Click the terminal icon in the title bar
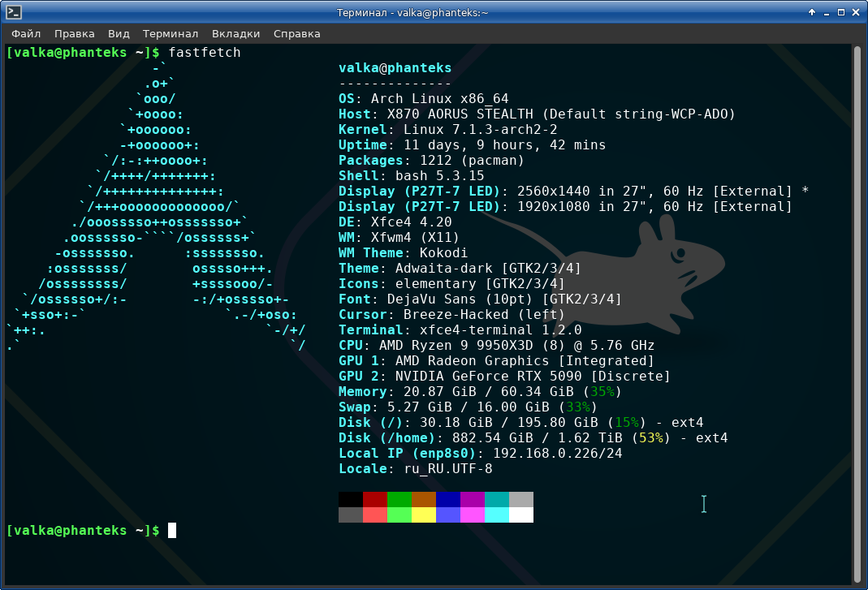This screenshot has height=590, width=868. [x=14, y=11]
